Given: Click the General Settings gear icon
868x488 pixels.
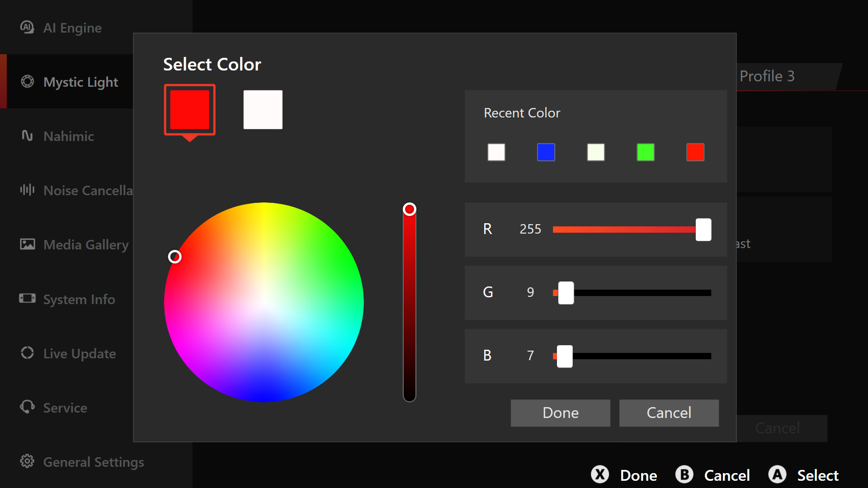Looking at the screenshot, I should pyautogui.click(x=27, y=461).
